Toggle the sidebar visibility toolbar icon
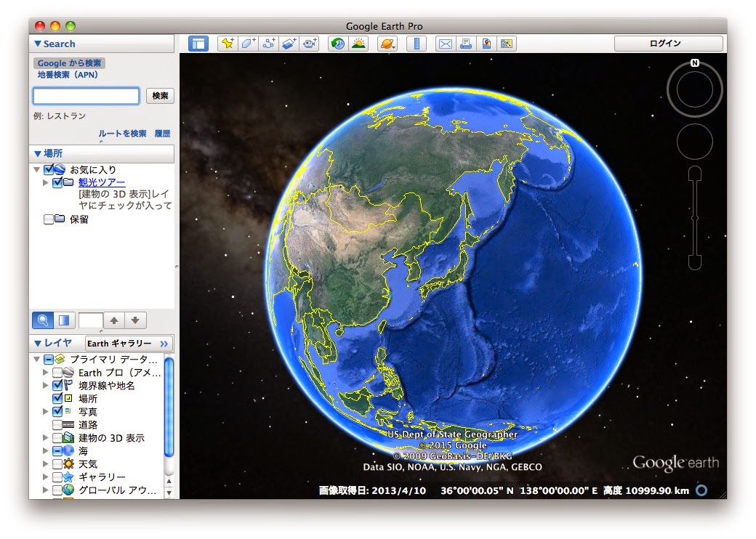 (x=198, y=44)
